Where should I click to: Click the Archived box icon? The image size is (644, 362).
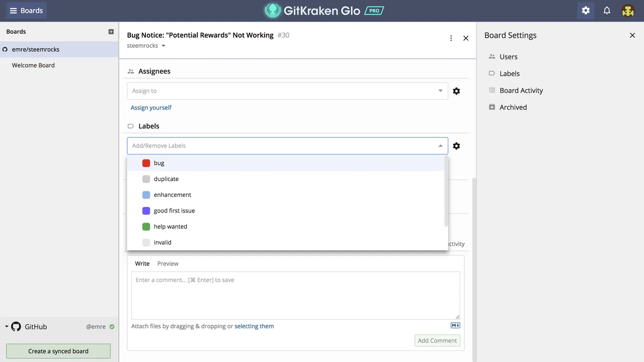[492, 107]
